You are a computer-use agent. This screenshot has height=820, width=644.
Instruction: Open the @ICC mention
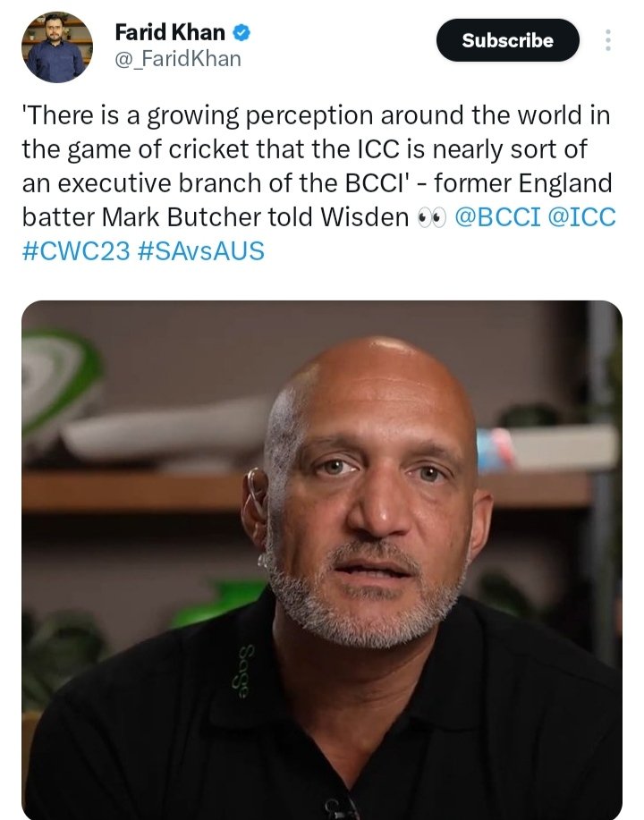[581, 217]
